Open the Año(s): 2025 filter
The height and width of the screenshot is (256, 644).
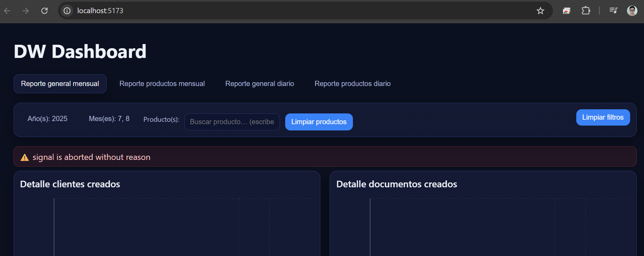pyautogui.click(x=48, y=119)
